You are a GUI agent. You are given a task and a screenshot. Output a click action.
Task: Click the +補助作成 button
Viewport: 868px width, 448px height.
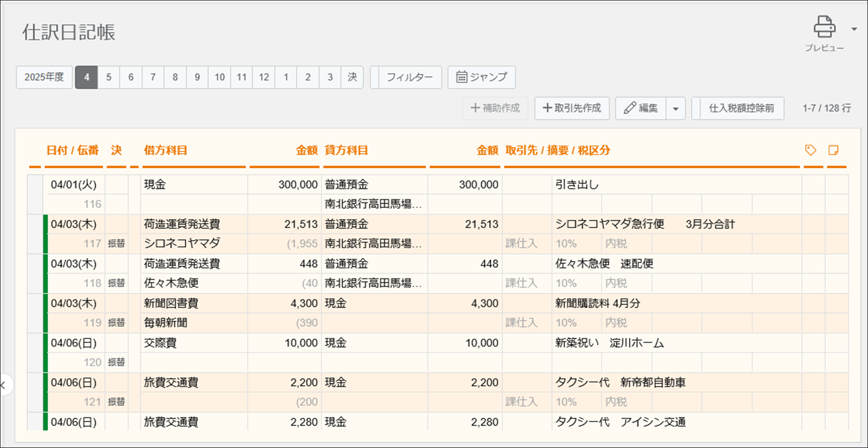(x=495, y=108)
